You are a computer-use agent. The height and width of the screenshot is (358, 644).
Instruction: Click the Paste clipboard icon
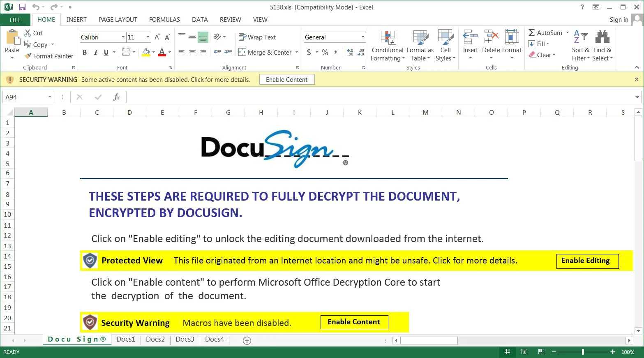pos(12,37)
